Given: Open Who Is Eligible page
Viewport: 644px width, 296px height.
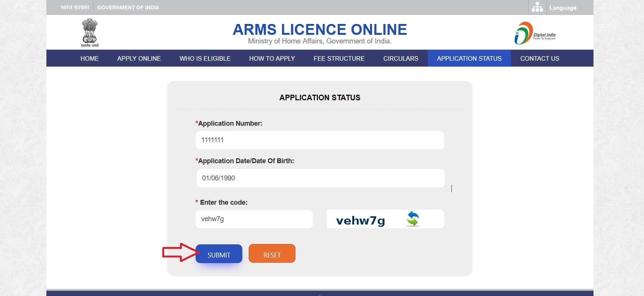Looking at the screenshot, I should pos(205,58).
